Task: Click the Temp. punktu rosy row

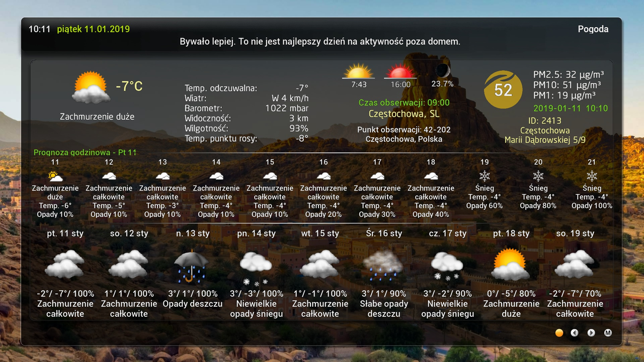Action: click(x=247, y=139)
